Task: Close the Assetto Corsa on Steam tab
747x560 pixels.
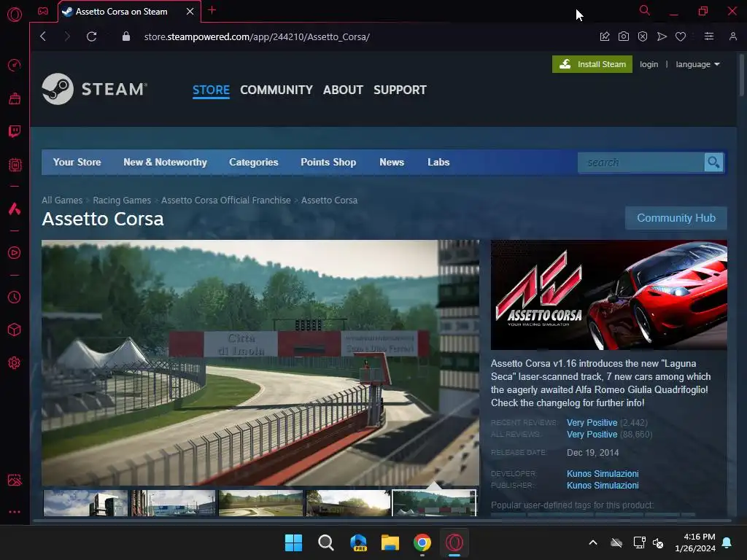Action: (x=190, y=12)
